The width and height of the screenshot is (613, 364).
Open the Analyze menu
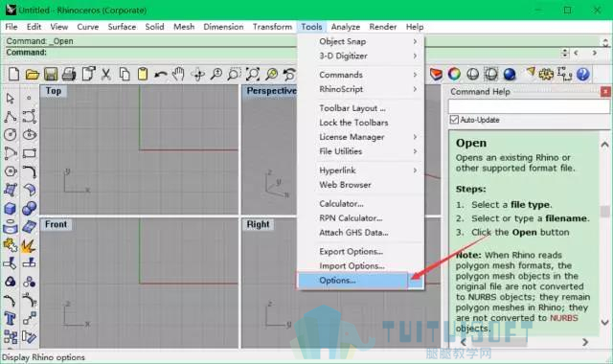click(x=345, y=27)
